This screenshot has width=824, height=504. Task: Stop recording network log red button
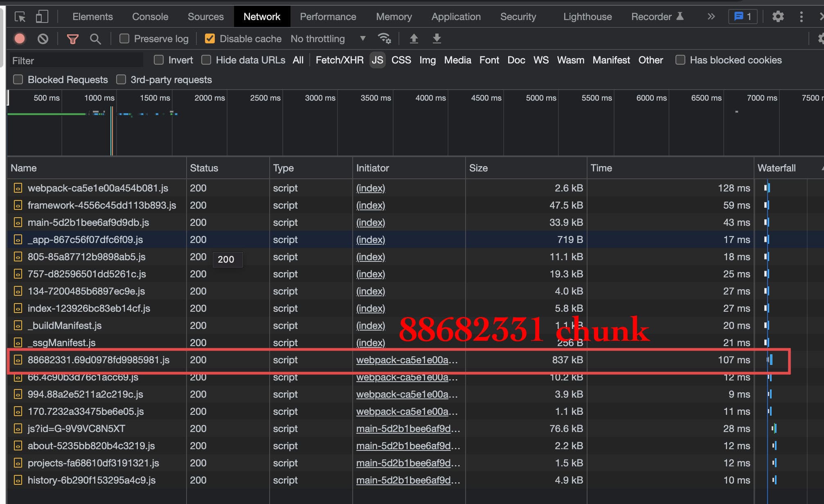click(x=20, y=39)
